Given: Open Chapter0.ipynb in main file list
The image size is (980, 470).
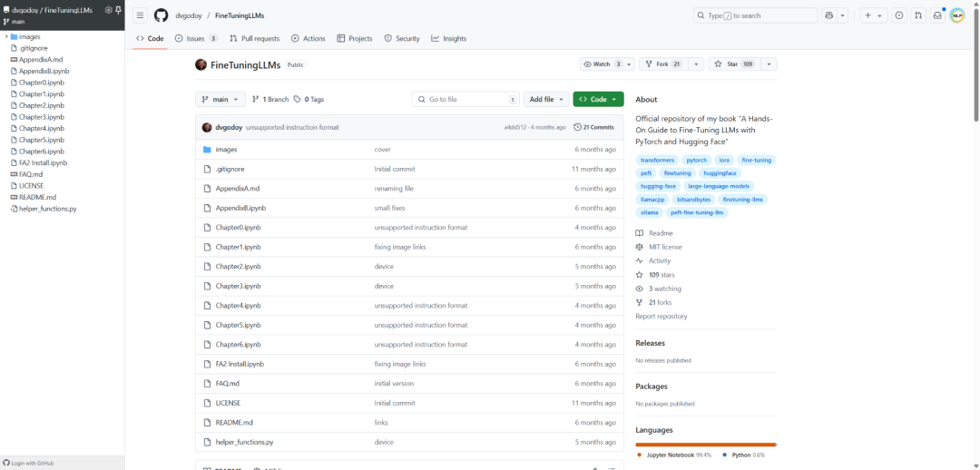Looking at the screenshot, I should click(238, 228).
